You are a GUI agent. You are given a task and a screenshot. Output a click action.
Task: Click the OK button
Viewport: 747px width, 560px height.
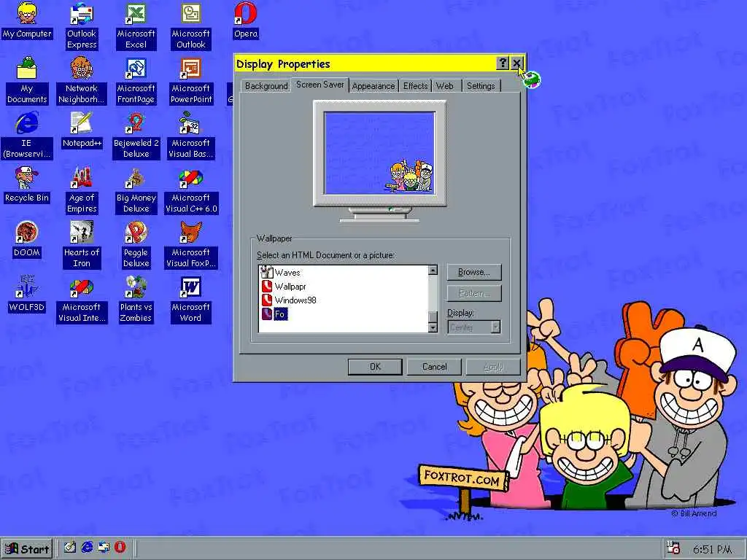375,367
